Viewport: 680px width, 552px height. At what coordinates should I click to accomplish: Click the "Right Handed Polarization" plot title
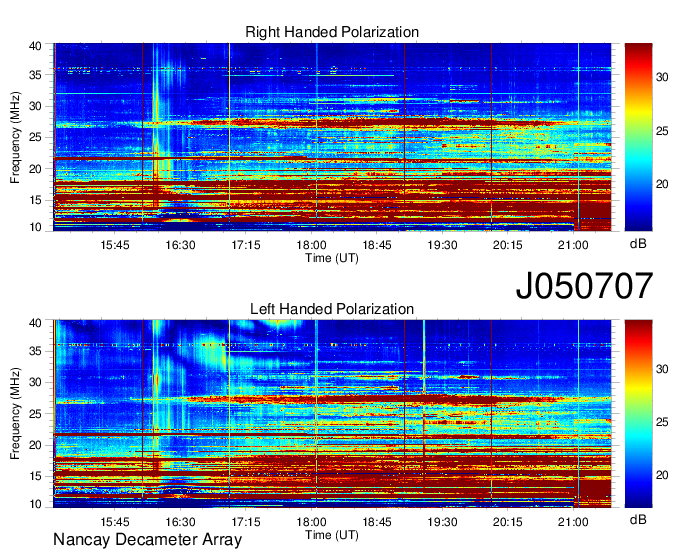tap(332, 32)
